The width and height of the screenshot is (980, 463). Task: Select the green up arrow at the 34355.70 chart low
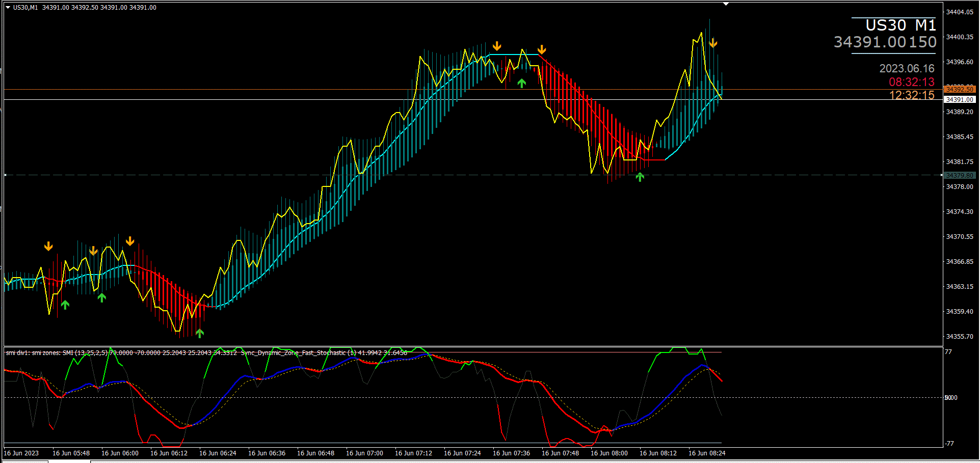pyautogui.click(x=200, y=333)
